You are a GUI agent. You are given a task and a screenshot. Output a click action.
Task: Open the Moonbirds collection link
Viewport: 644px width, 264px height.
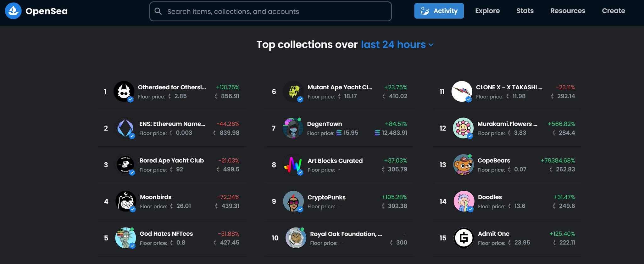click(156, 197)
